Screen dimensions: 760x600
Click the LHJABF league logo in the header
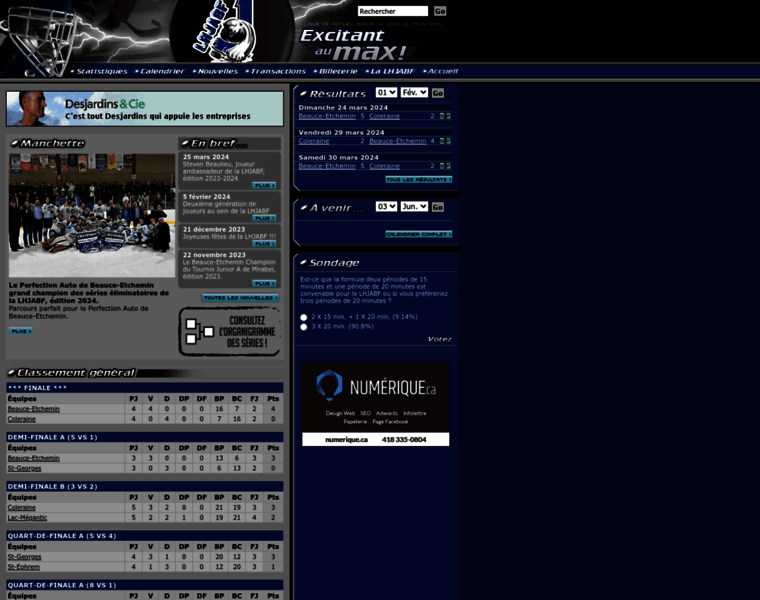224,30
